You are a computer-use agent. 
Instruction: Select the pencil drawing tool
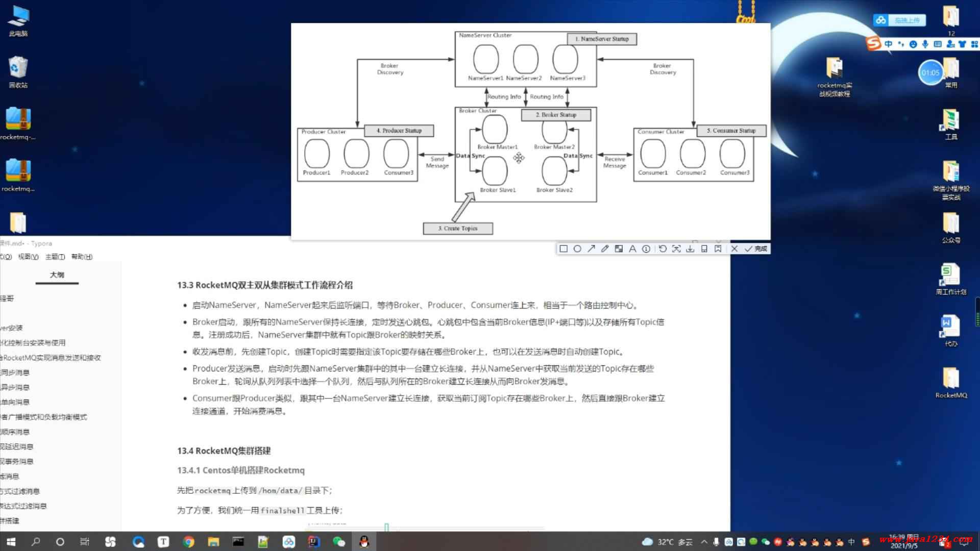tap(605, 249)
